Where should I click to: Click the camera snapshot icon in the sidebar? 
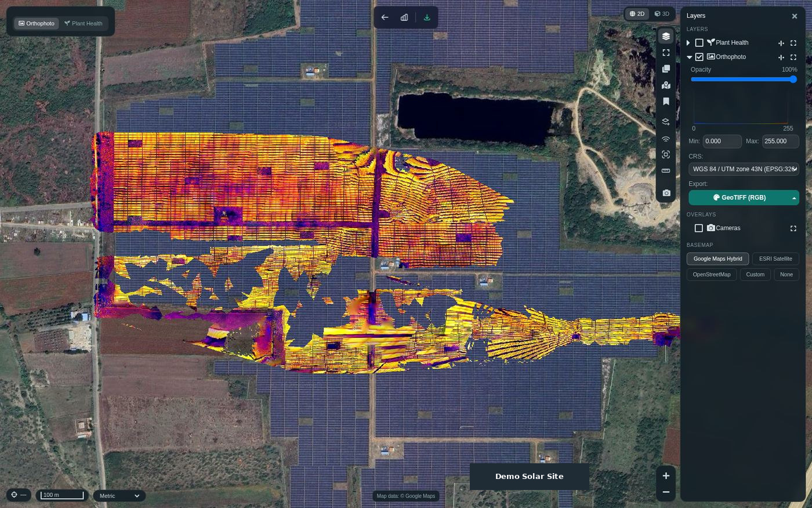666,193
